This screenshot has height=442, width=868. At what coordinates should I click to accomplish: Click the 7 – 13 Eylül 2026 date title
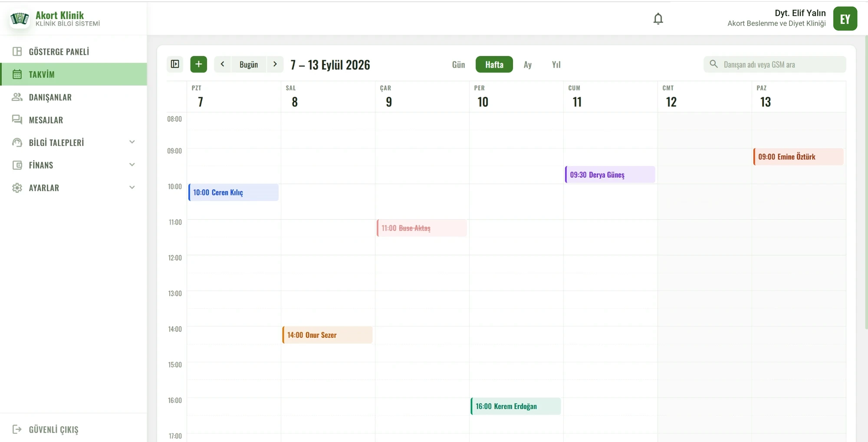coord(330,65)
